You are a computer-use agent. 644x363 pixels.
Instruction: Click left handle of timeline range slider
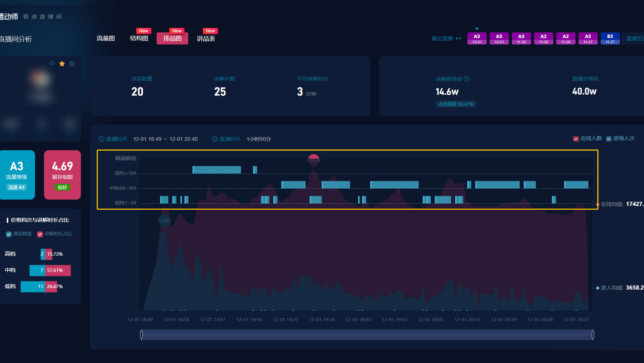point(141,335)
